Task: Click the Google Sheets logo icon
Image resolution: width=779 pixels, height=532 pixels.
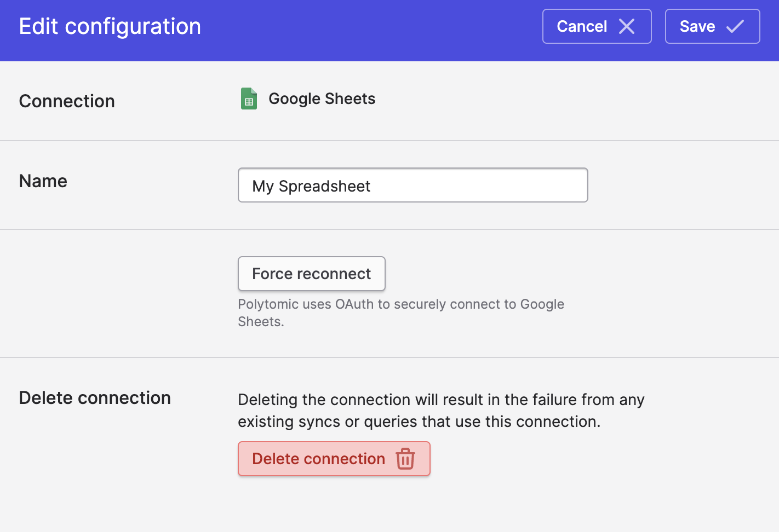Action: (x=249, y=99)
